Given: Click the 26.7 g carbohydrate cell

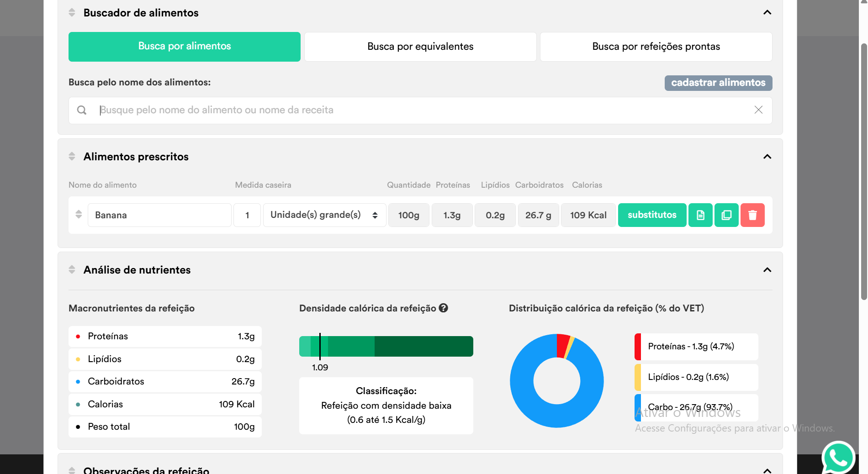Looking at the screenshot, I should pyautogui.click(x=538, y=215).
